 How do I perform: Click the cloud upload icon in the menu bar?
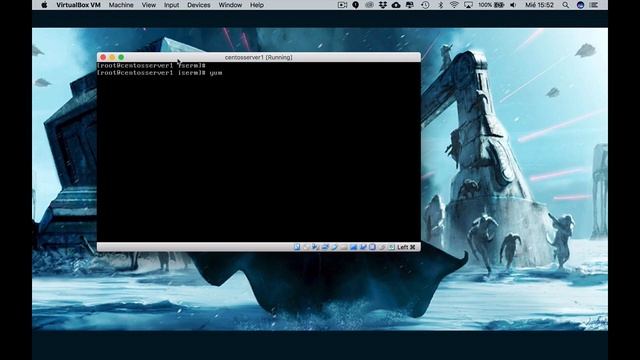pyautogui.click(x=396, y=5)
